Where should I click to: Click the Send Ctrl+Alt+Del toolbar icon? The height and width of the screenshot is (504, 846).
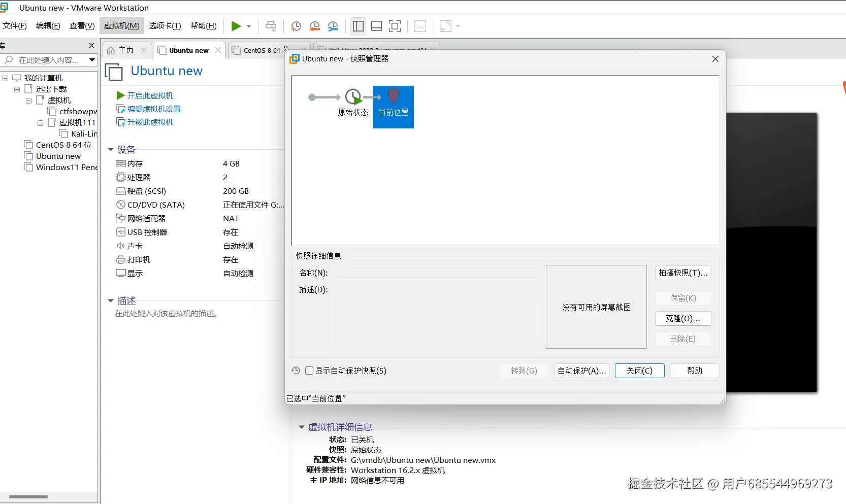(271, 26)
